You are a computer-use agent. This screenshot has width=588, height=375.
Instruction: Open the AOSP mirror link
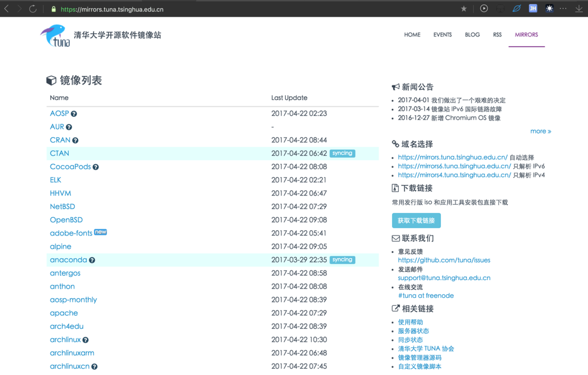click(59, 113)
